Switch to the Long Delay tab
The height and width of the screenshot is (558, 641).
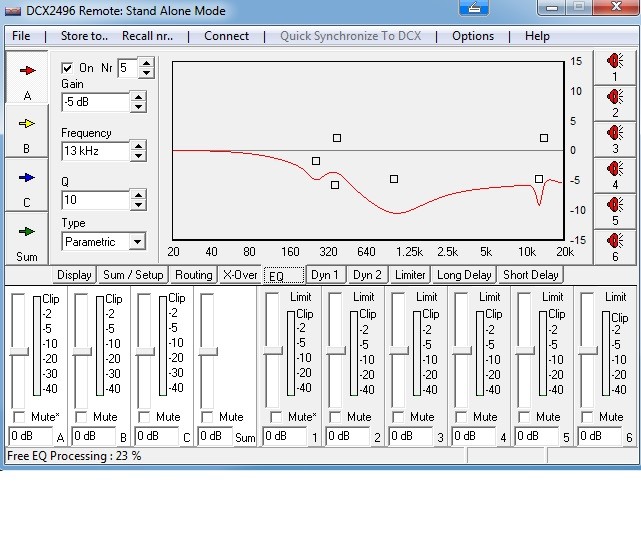[x=464, y=275]
